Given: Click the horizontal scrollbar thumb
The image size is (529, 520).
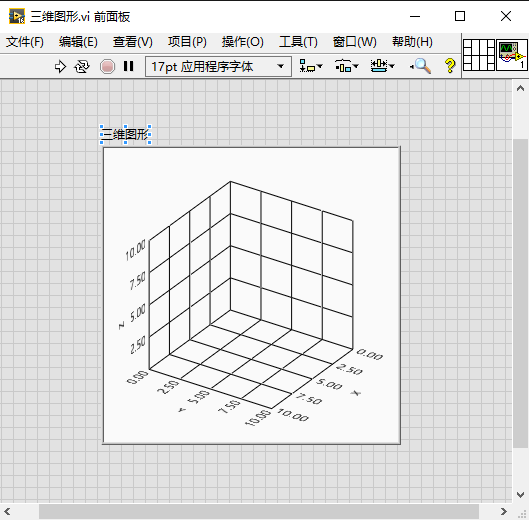Looking at the screenshot, I should [259, 512].
